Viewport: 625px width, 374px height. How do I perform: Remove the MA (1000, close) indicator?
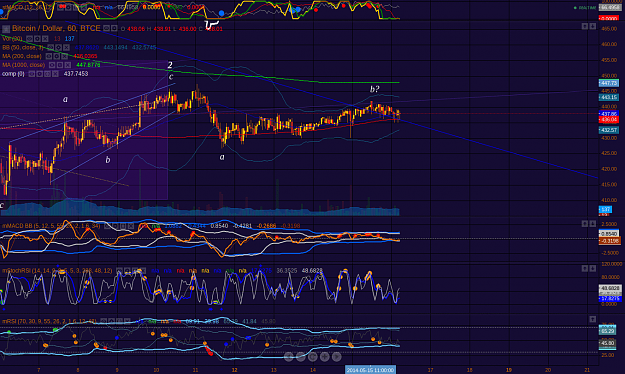[68, 65]
